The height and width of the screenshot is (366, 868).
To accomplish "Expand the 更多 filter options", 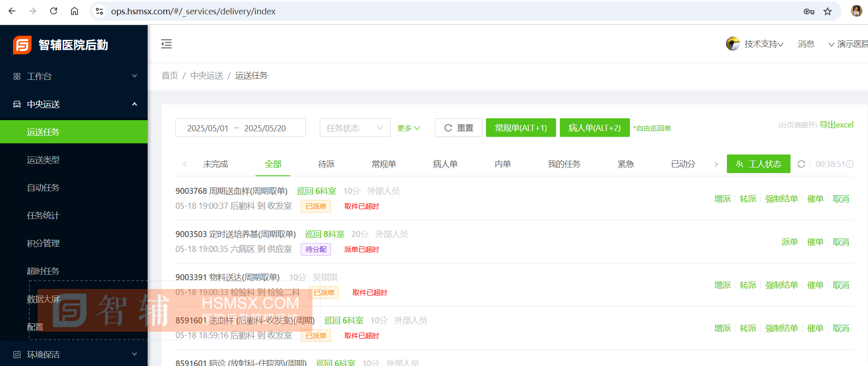I will pos(408,128).
